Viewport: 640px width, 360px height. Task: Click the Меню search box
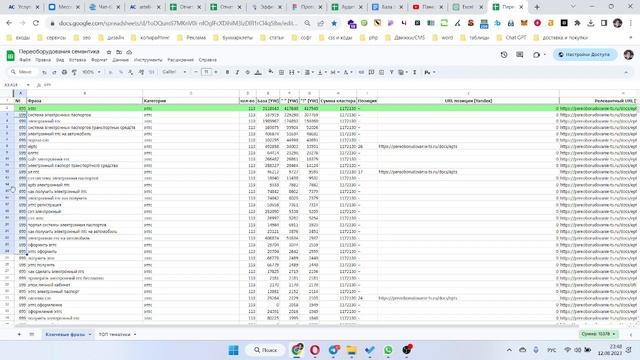22,72
